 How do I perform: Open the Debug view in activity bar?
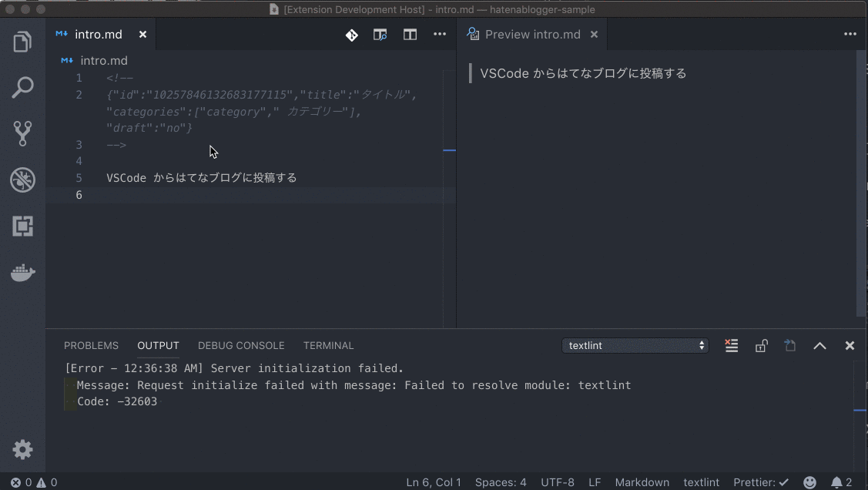click(x=22, y=180)
